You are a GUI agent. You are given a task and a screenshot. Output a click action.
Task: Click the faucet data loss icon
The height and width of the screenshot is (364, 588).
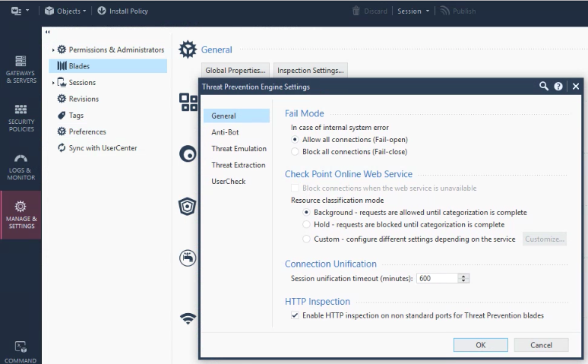click(x=188, y=258)
